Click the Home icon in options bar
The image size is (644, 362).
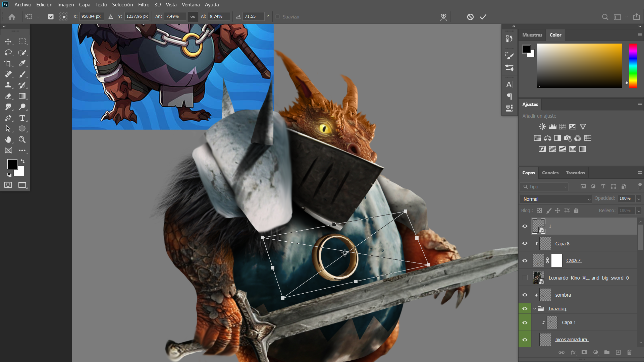[12, 17]
